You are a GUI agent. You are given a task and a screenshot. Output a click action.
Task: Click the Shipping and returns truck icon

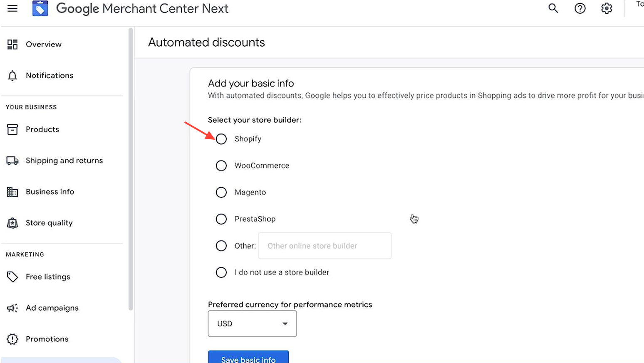coord(12,161)
